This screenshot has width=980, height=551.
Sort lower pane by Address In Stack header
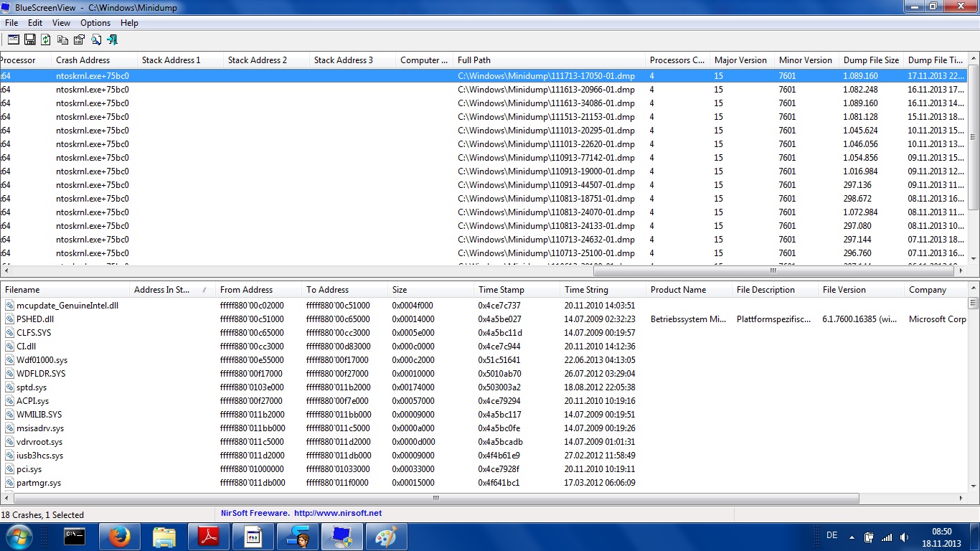[x=173, y=290]
